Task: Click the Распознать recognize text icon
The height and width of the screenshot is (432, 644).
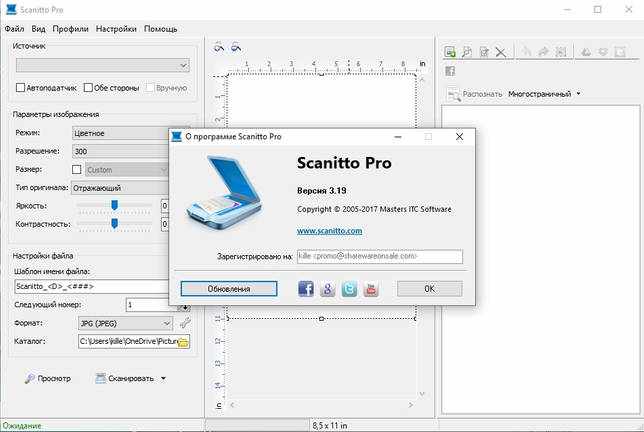Action: coord(454,94)
